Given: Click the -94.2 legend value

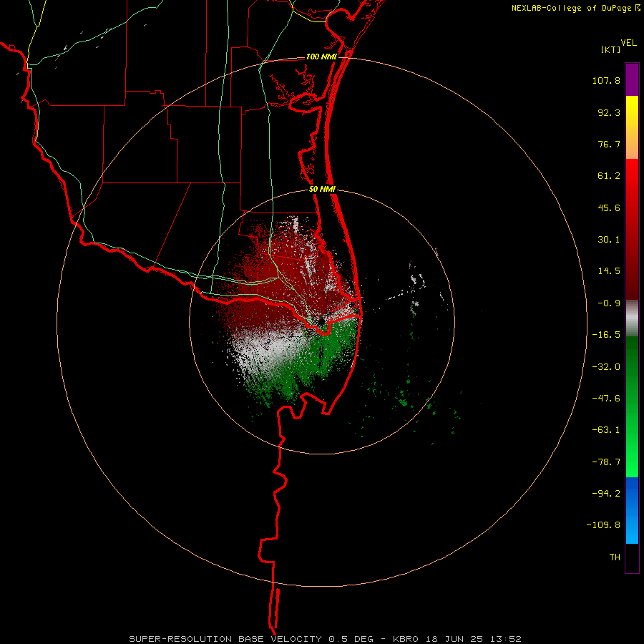Looking at the screenshot, I should click(x=606, y=493).
